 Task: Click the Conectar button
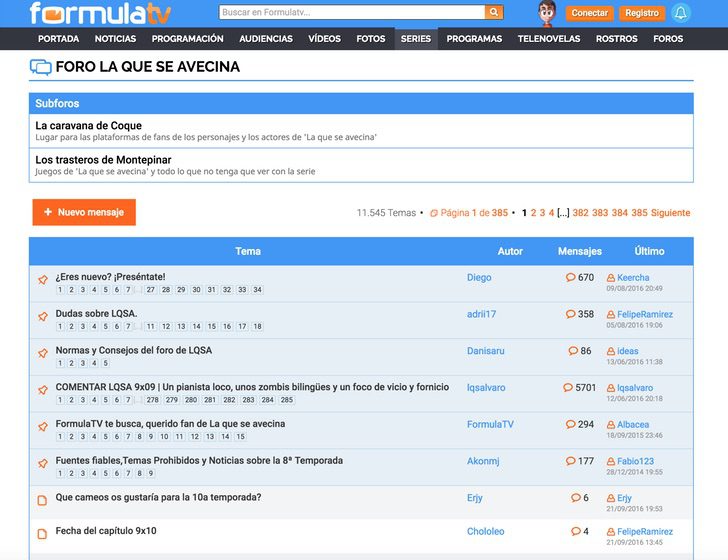589,13
